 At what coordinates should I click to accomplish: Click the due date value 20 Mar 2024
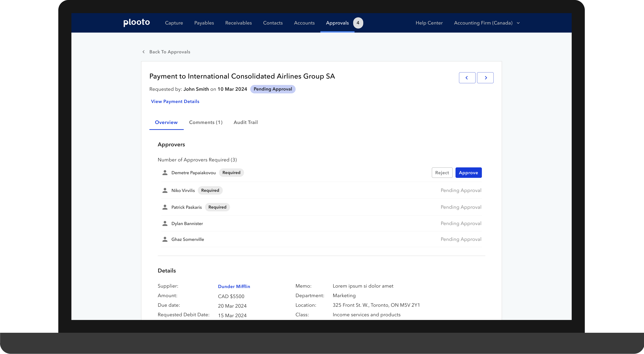pos(232,306)
